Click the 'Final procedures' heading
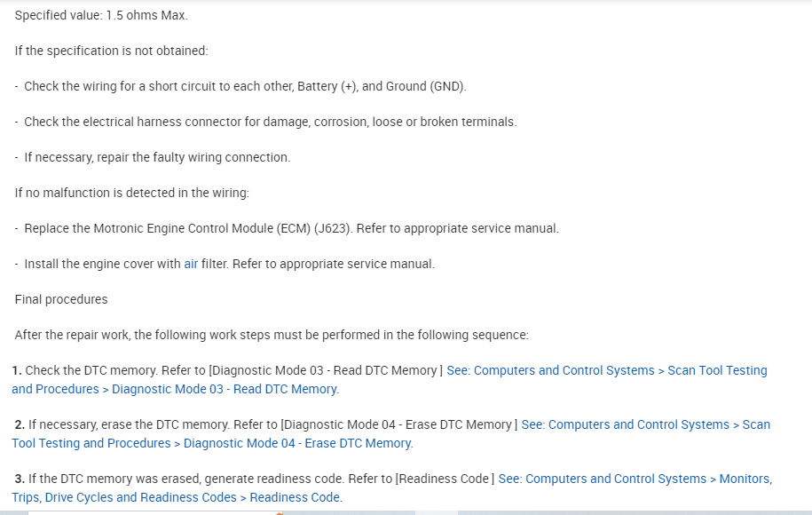The width and height of the screenshot is (812, 515). pyautogui.click(x=61, y=299)
